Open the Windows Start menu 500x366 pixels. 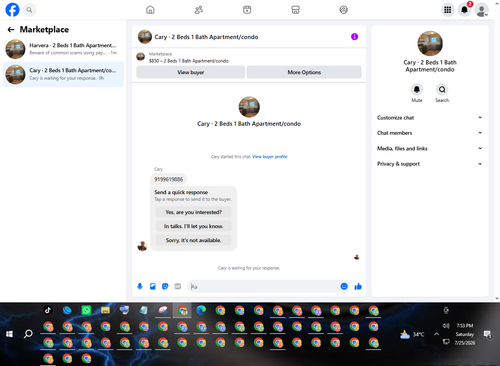tap(9, 334)
